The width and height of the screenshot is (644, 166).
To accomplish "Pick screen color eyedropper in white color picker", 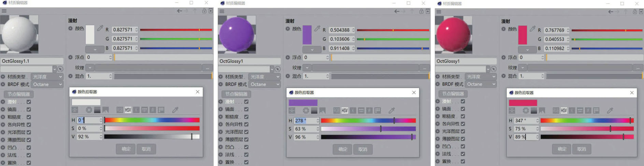I will click(x=175, y=110).
